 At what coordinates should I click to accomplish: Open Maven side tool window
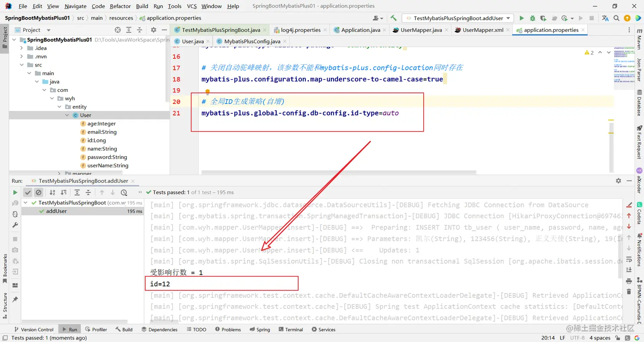tap(639, 39)
